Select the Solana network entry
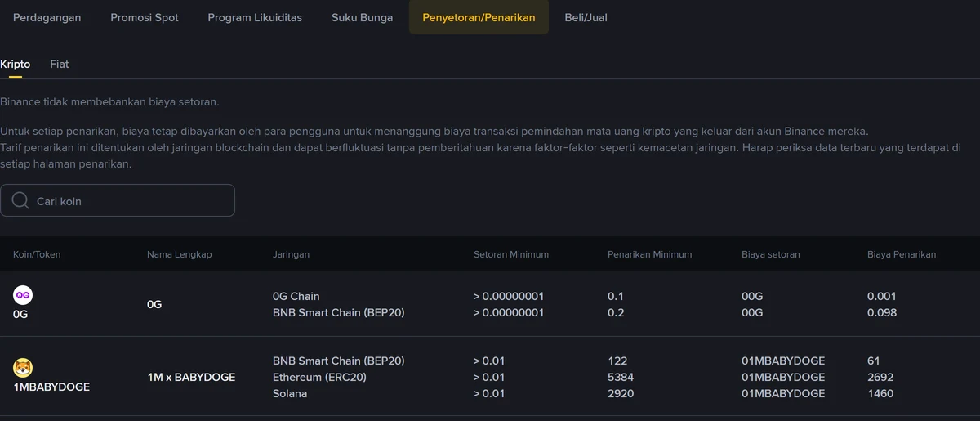Image resolution: width=980 pixels, height=421 pixels. click(x=290, y=393)
